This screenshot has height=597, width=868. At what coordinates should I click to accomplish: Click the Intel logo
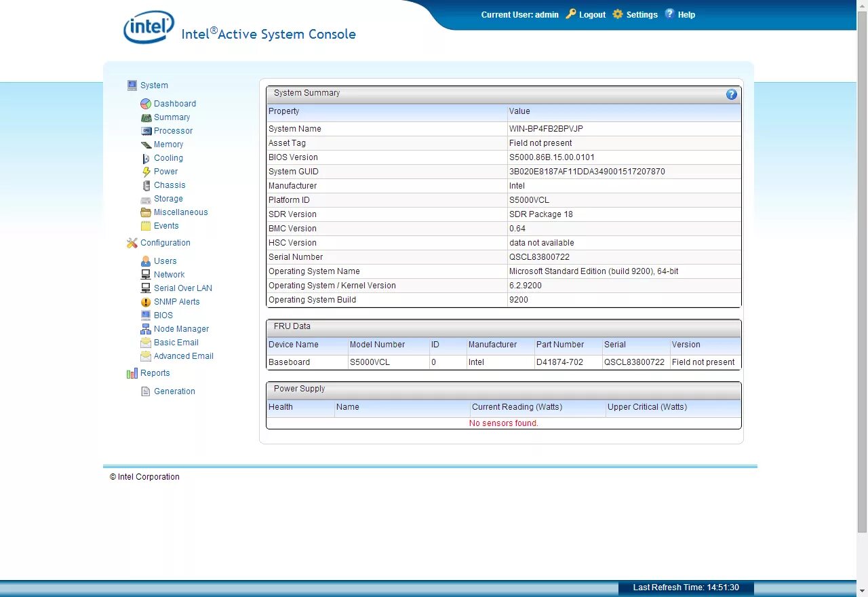pos(149,27)
